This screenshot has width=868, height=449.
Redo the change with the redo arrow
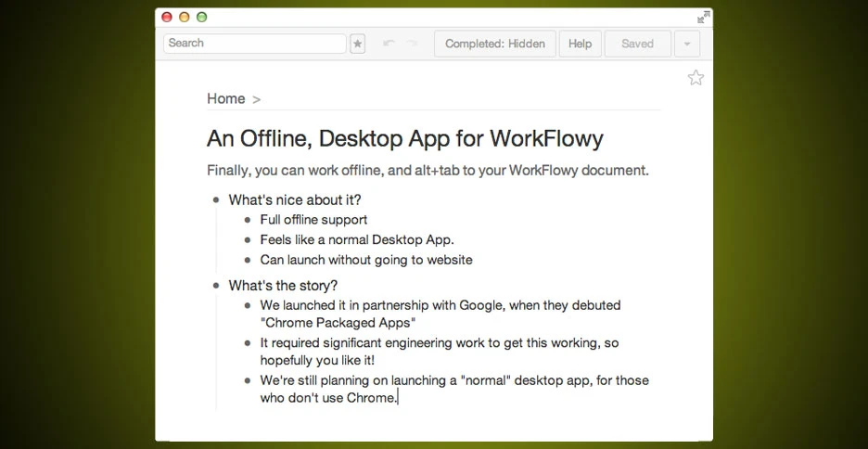click(413, 44)
